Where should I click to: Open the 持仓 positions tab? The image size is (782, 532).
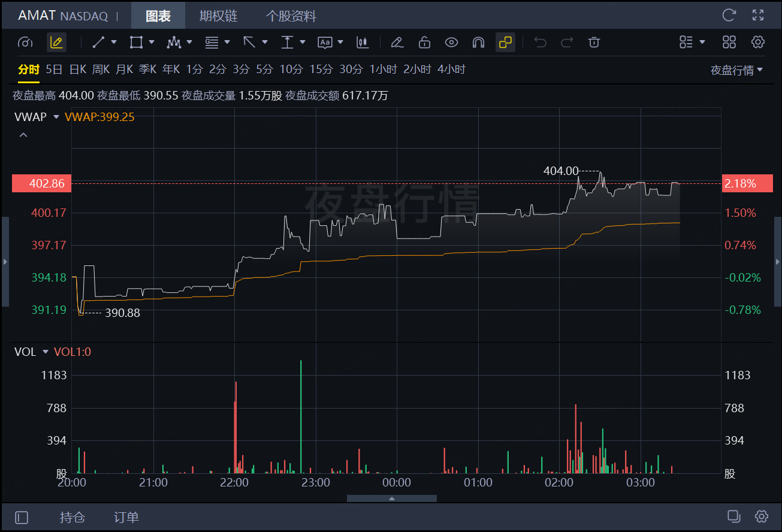pyautogui.click(x=73, y=518)
